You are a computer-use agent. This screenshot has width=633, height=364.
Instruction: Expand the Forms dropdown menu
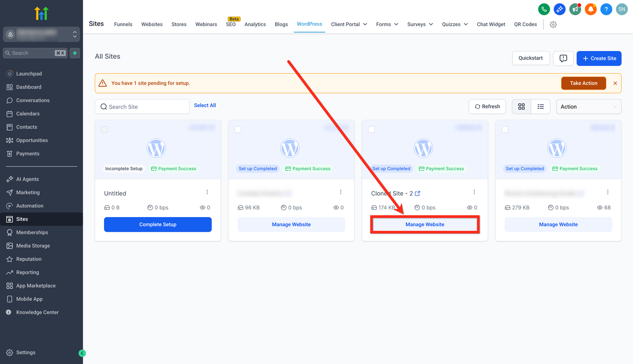387,24
